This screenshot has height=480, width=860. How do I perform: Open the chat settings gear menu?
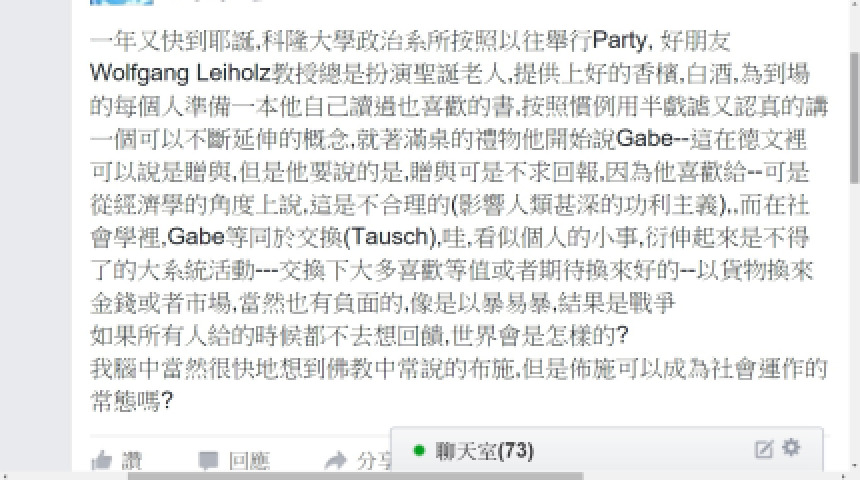[x=791, y=448]
